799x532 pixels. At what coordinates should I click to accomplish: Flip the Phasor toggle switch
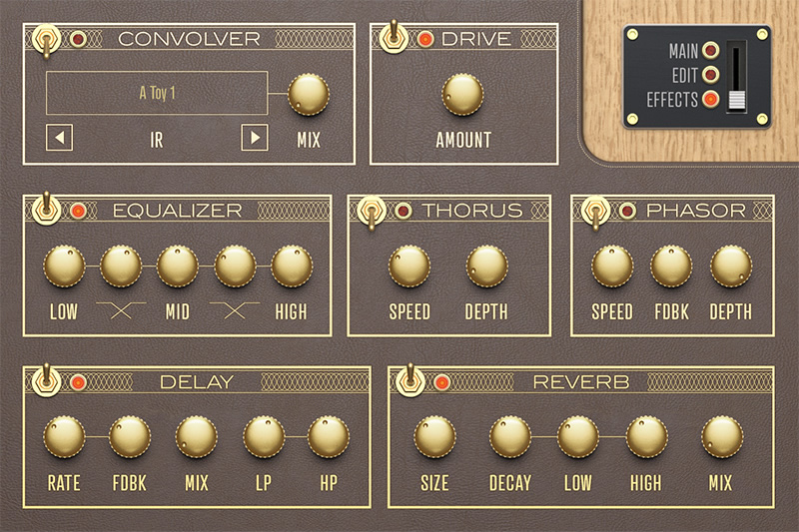coord(595,212)
